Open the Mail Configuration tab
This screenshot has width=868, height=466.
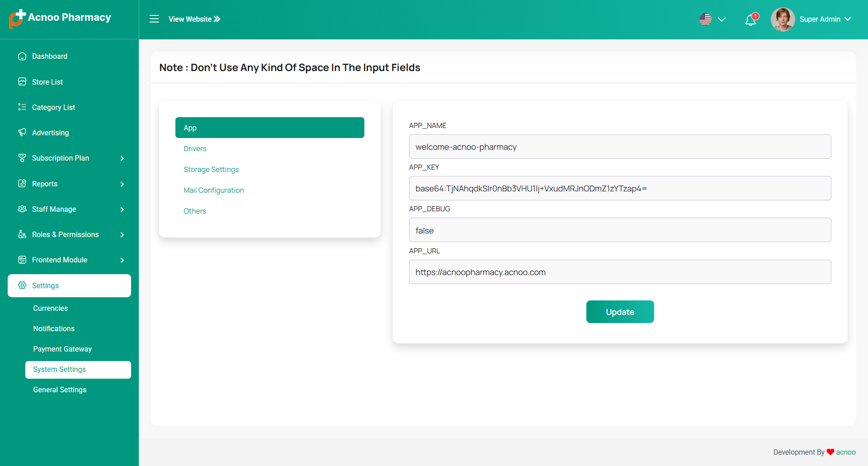point(213,190)
